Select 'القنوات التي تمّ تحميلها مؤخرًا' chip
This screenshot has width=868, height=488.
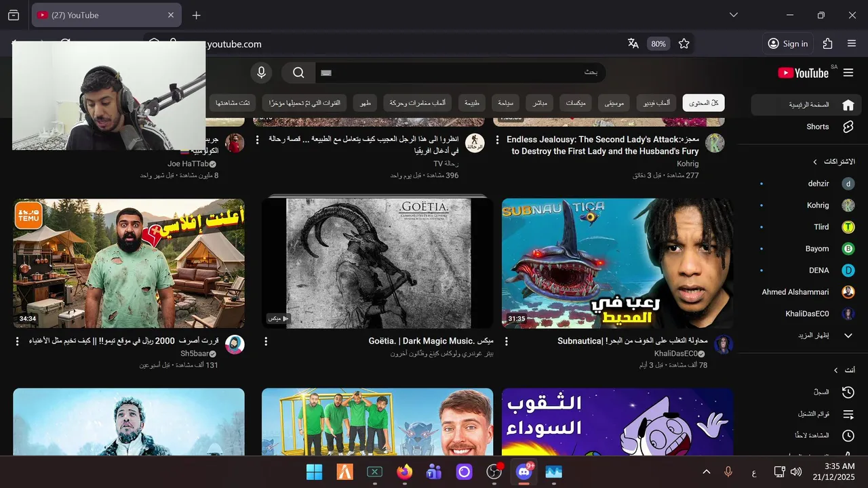[305, 103]
